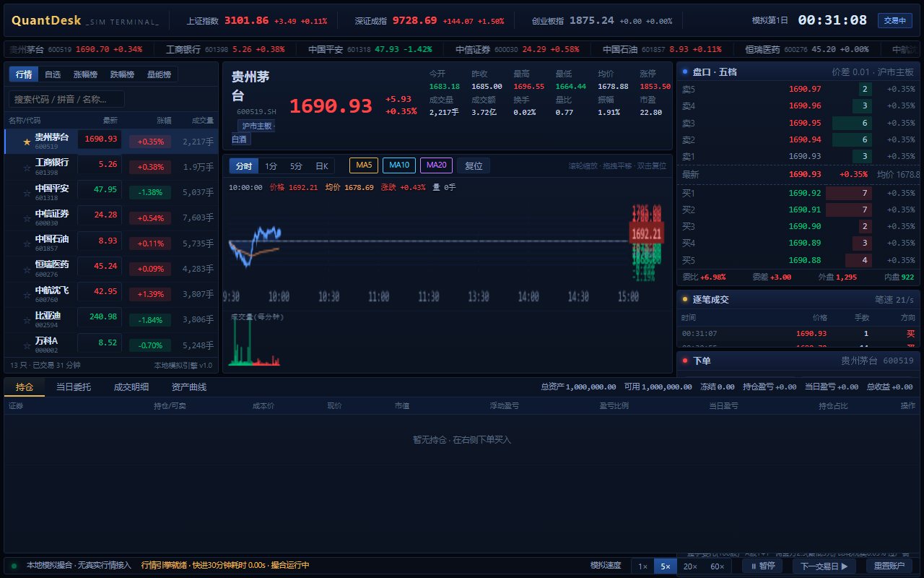Viewport: 924px width, 578px height.
Task: Click the star icon beside 中国石油
Action: pyautogui.click(x=27, y=243)
